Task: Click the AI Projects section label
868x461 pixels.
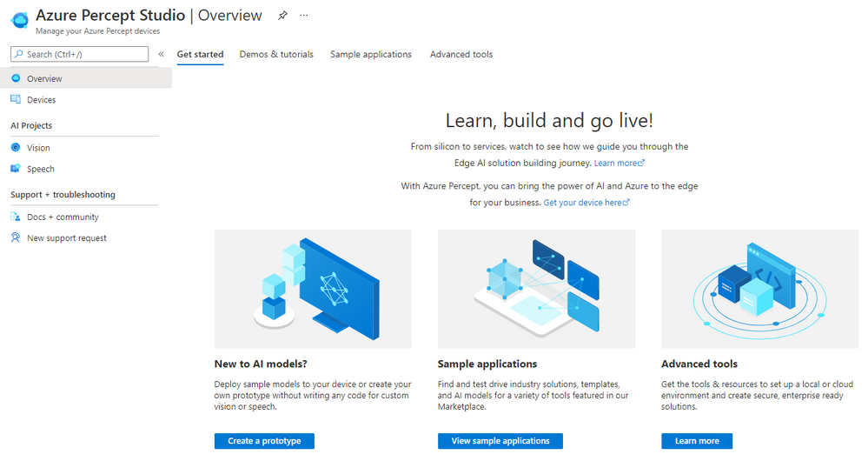Action: point(31,126)
